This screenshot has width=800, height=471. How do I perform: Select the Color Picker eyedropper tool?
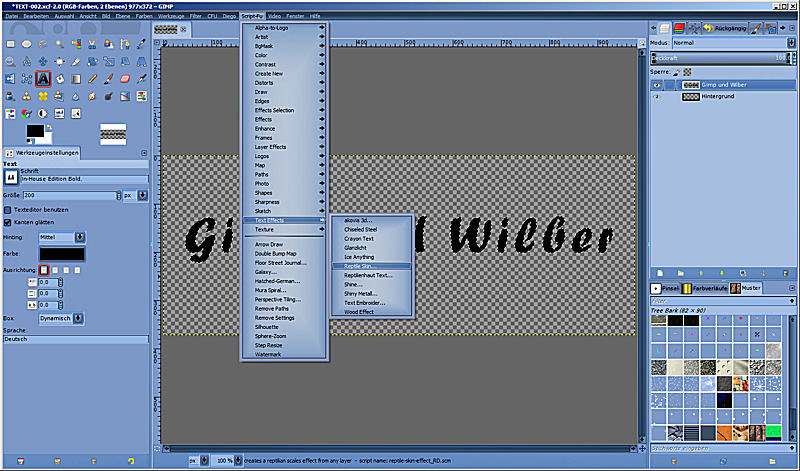141,44
